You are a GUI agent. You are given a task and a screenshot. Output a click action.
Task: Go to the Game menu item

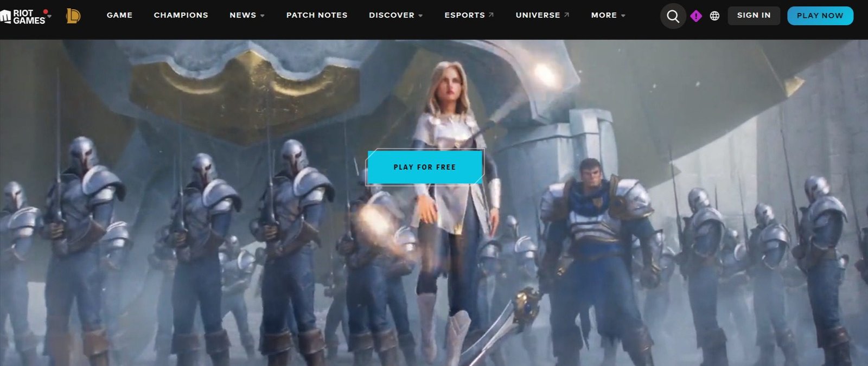point(119,15)
